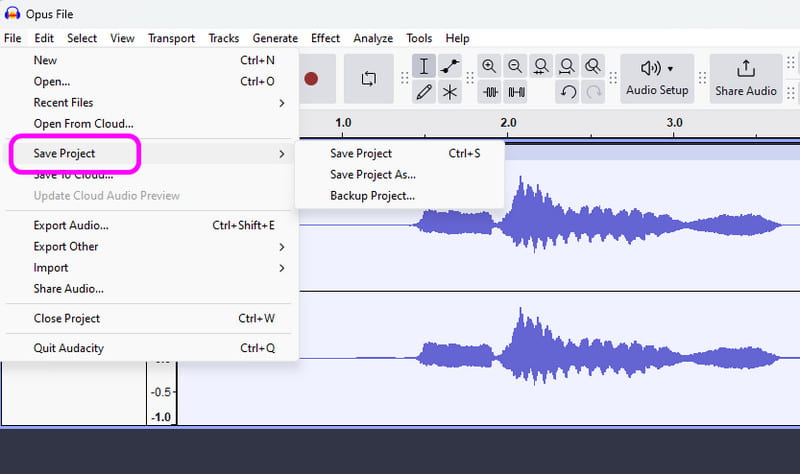Choose New from File menu
800x474 pixels.
pyautogui.click(x=149, y=60)
